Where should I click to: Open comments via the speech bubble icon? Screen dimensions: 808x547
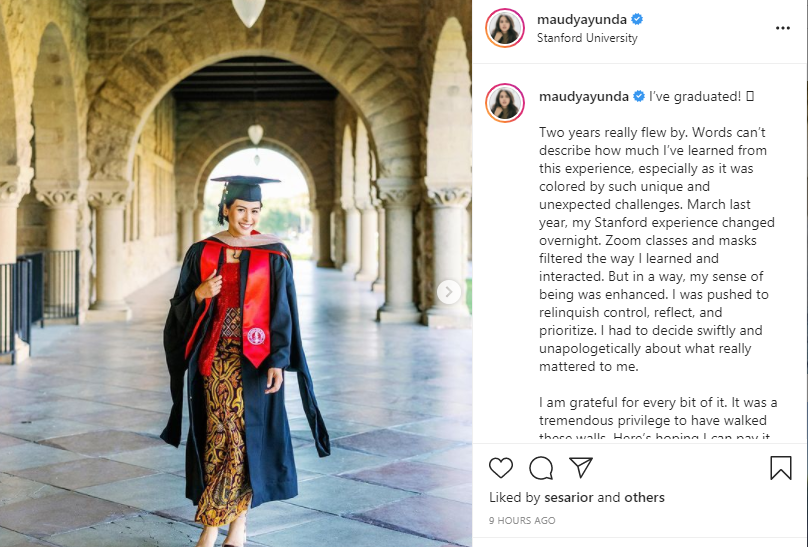click(541, 468)
